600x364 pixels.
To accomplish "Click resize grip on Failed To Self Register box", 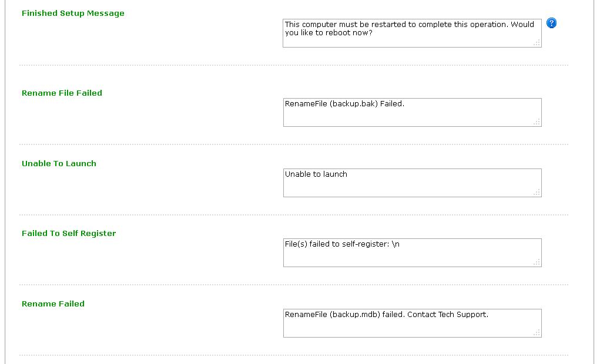I will pos(537,262).
